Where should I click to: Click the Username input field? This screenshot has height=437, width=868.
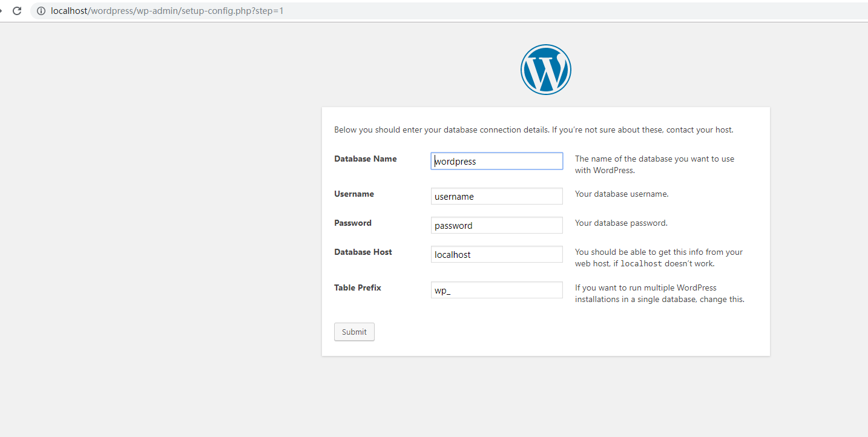(497, 196)
